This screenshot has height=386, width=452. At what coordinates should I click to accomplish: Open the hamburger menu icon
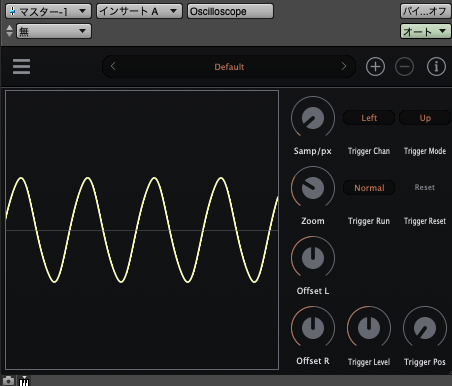point(21,67)
